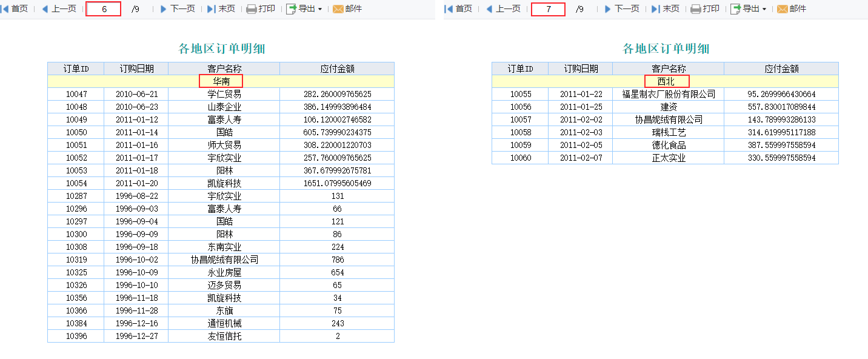
Task: Select customer cell 山泰企业
Action: click(x=224, y=107)
